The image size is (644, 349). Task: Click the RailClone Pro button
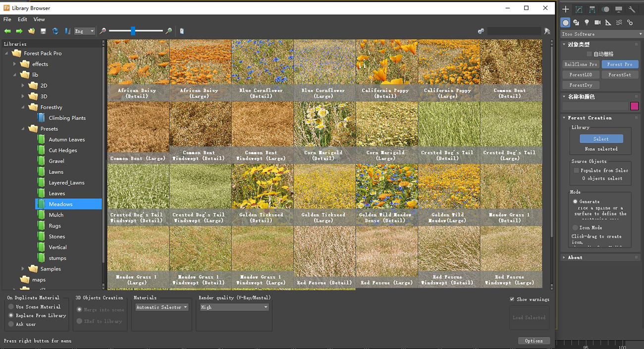[581, 64]
